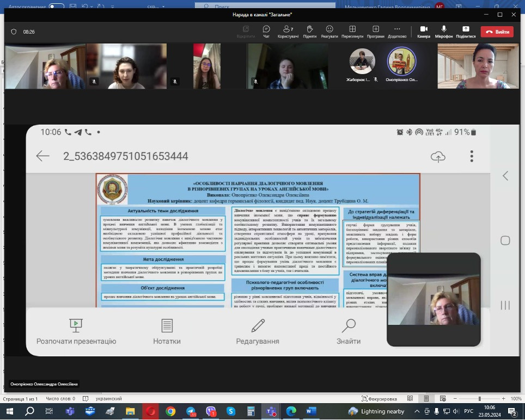
Task: Open Telegram from the Windows taskbar
Action: [x=191, y=411]
